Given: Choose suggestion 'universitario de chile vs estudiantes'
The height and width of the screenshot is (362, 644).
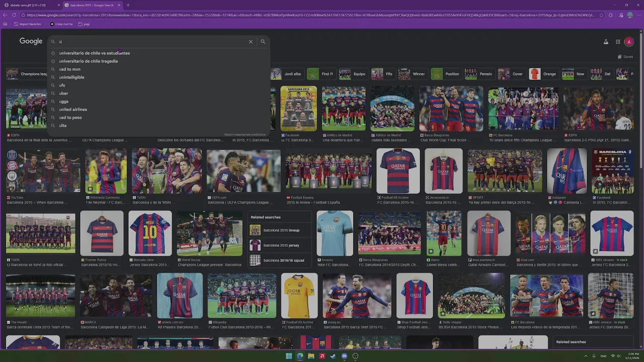Looking at the screenshot, I should pos(94,53).
